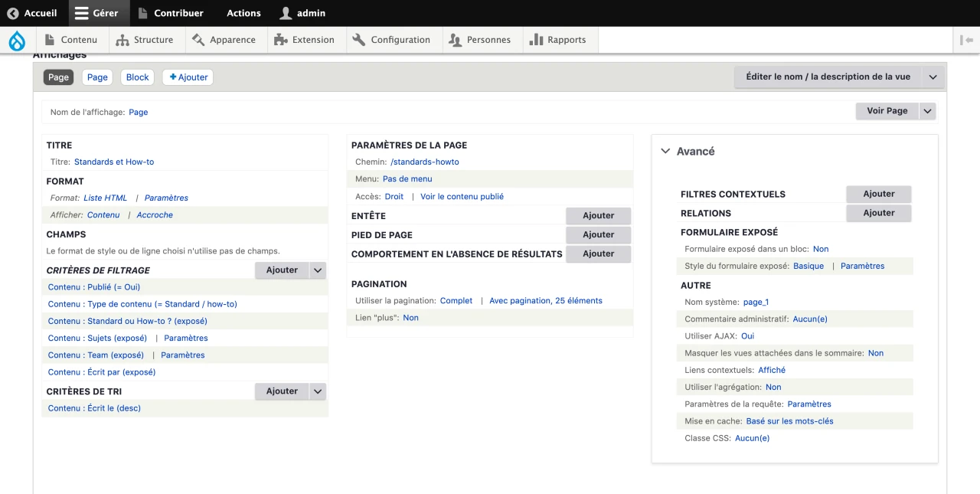Click the user silhouette icon beside admin
The image size is (980, 494).
[x=286, y=13]
